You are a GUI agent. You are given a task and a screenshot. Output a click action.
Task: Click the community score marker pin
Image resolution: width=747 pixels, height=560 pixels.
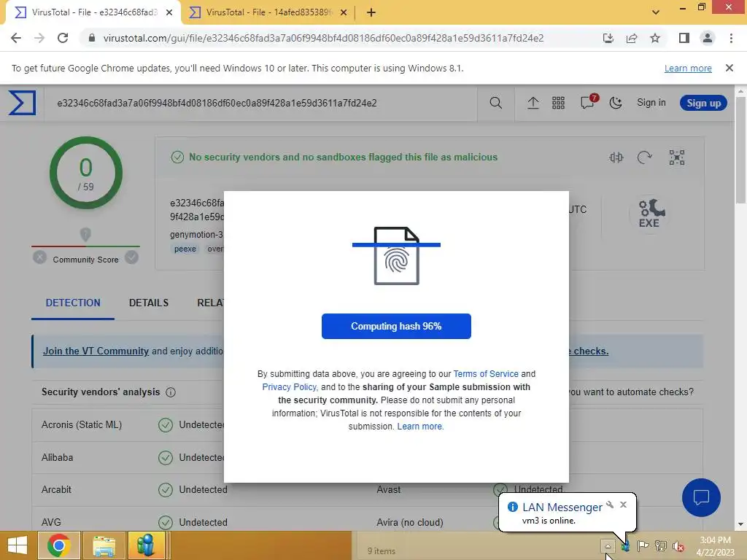pyautogui.click(x=85, y=234)
